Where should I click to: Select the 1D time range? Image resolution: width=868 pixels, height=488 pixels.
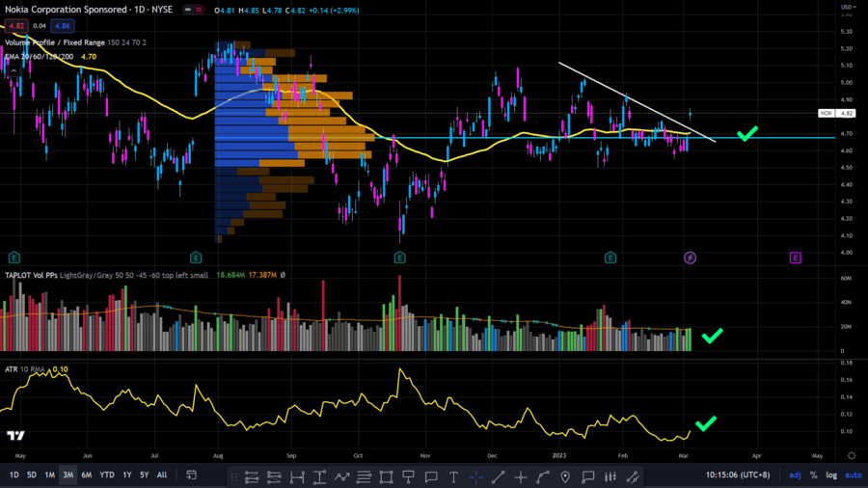coord(14,474)
